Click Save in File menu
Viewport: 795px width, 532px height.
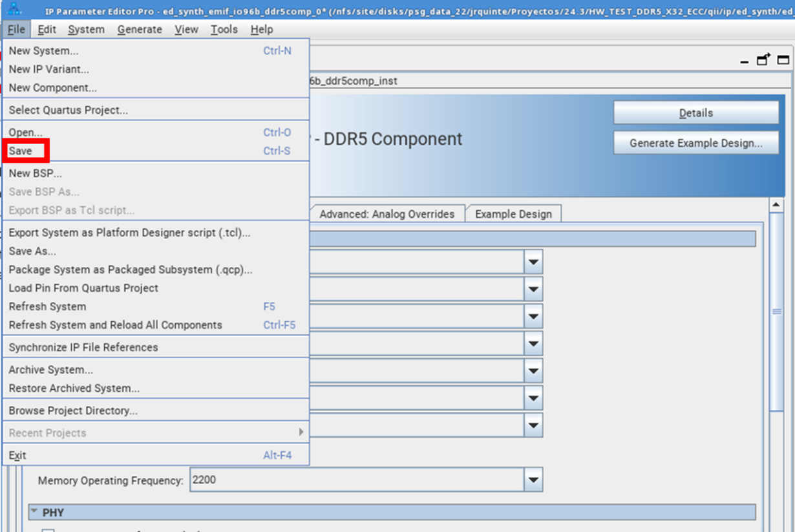point(156,151)
